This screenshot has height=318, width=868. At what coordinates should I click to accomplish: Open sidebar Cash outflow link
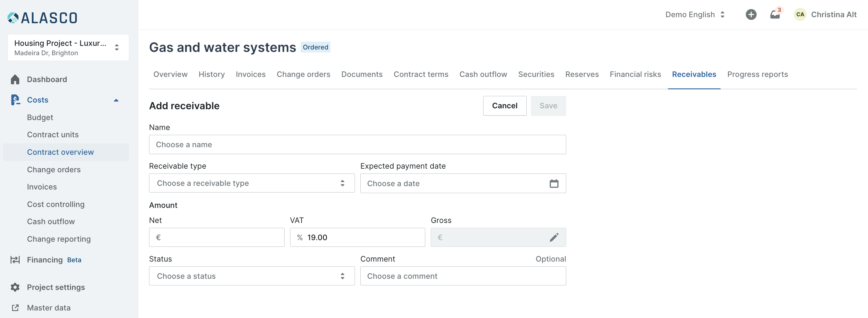51,222
